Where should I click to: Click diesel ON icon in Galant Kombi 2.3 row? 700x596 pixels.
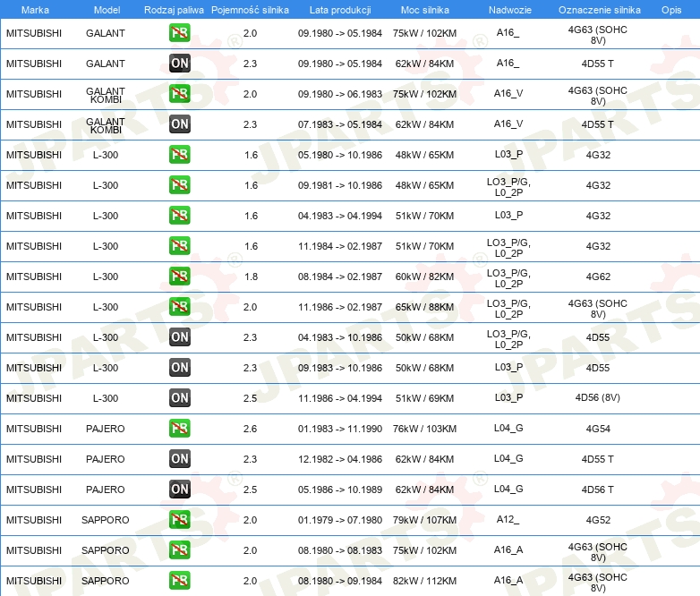coord(179,124)
